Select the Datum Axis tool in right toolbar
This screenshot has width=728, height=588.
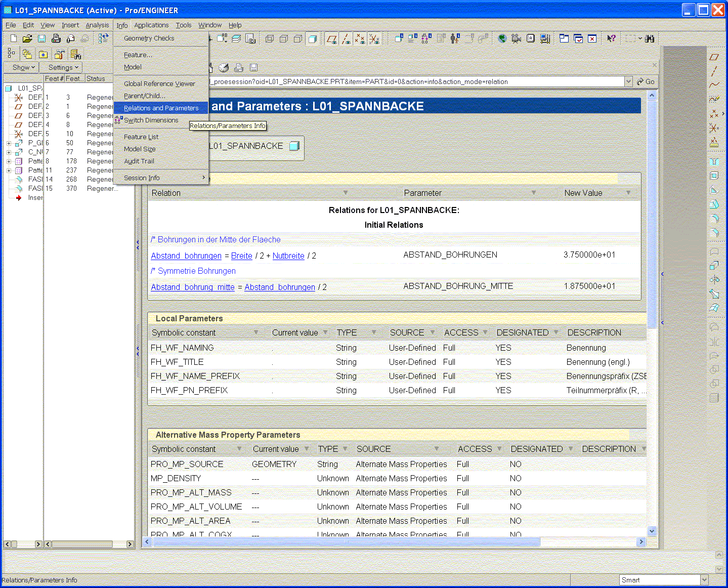[x=714, y=71]
